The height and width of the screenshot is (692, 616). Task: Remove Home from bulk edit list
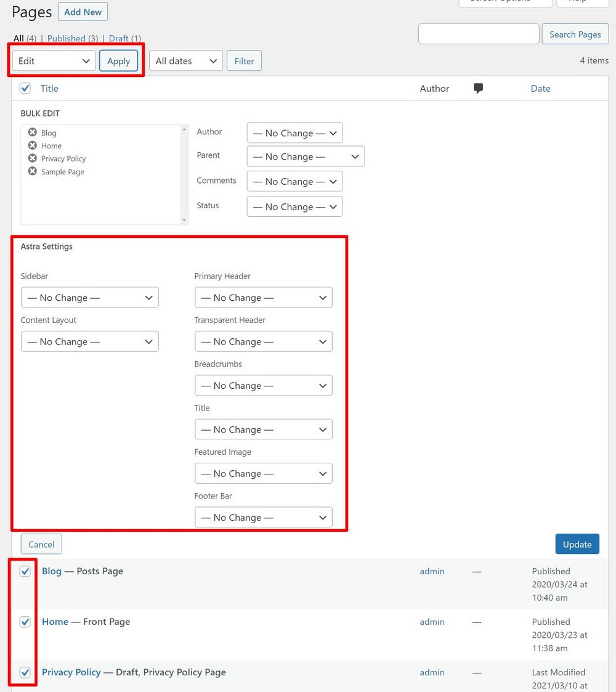click(x=32, y=145)
